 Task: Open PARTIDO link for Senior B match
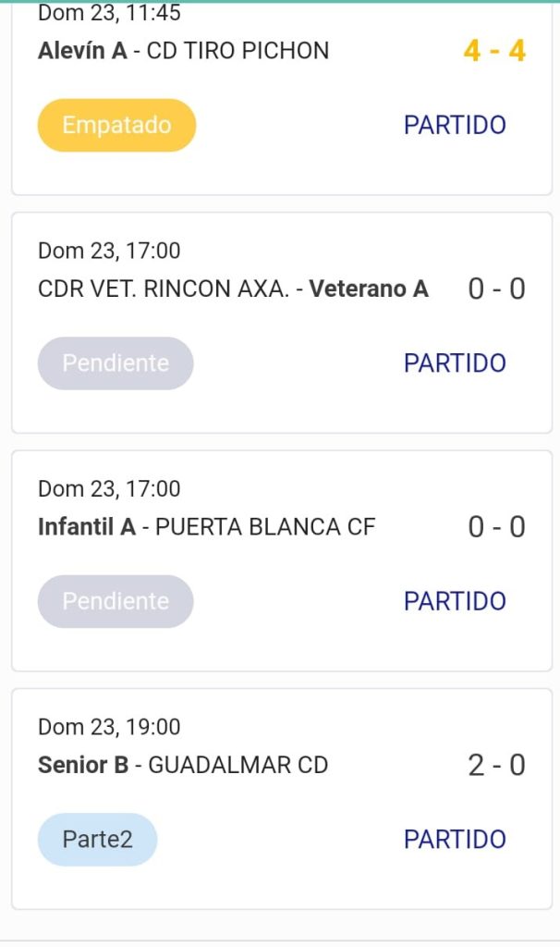point(455,839)
